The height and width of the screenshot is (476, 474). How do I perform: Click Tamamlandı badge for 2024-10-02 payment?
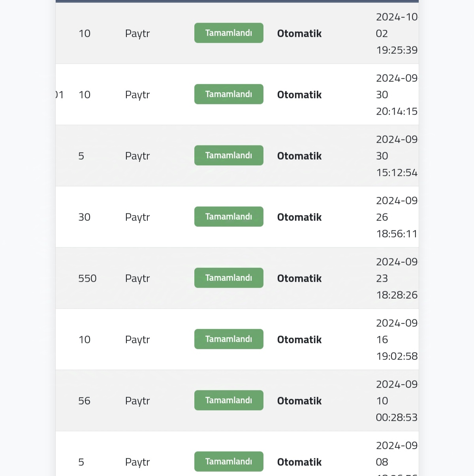point(229,33)
